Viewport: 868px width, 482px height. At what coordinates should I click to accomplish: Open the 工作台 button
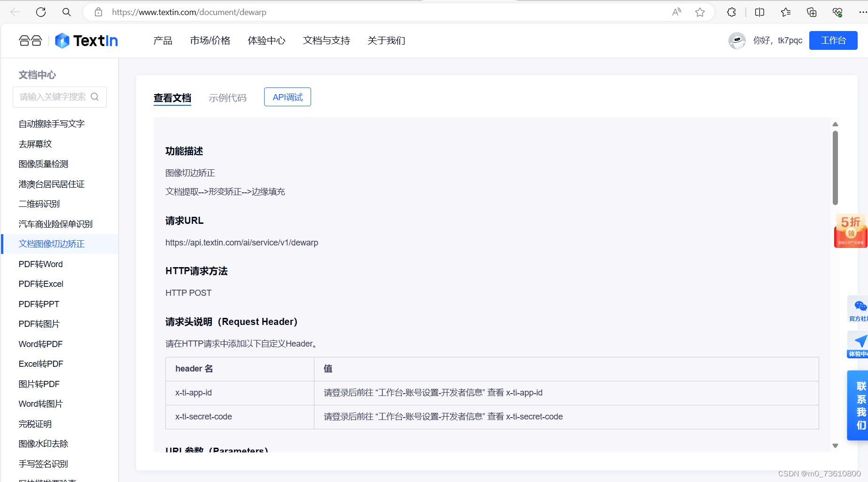pyautogui.click(x=833, y=40)
